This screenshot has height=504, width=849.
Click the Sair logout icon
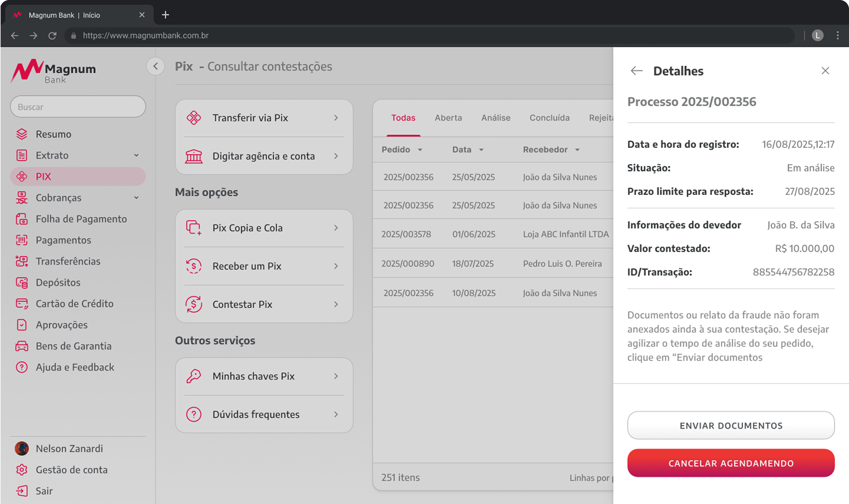(x=22, y=491)
